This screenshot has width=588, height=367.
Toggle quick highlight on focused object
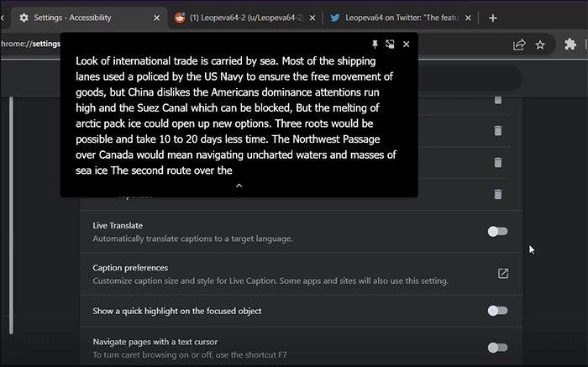(x=497, y=311)
